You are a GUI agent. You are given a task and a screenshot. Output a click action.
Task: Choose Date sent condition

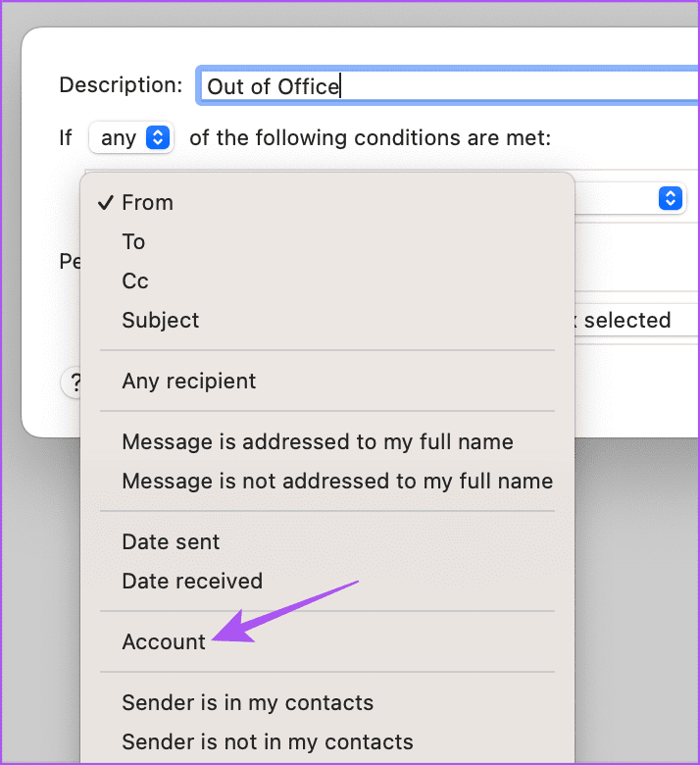pos(327,542)
